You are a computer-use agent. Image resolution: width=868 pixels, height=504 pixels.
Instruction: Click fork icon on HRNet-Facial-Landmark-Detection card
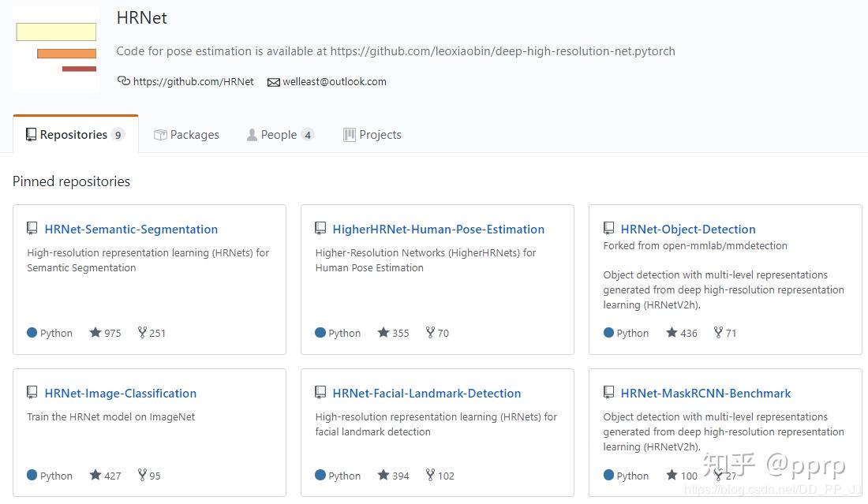[x=430, y=476]
